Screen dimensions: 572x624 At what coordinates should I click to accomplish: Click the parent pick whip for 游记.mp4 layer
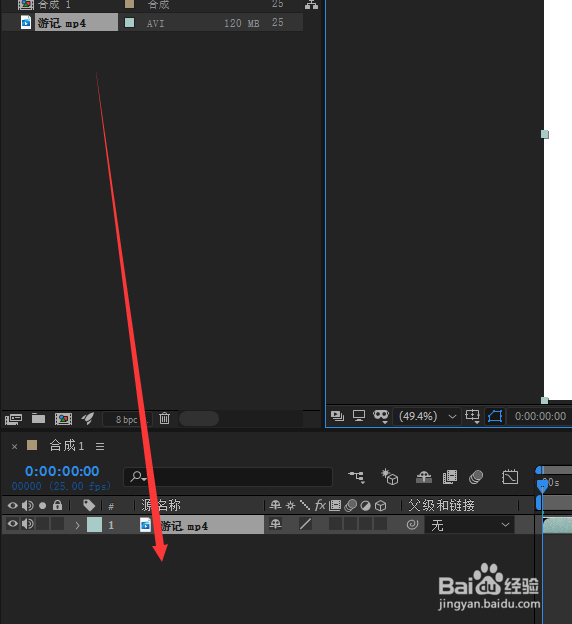412,525
